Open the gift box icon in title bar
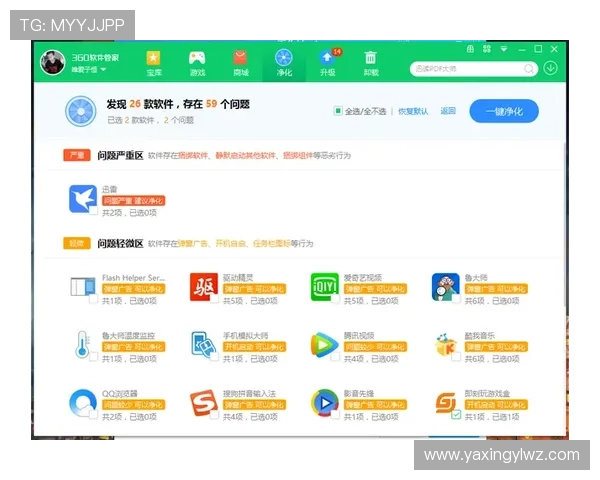 (x=470, y=49)
